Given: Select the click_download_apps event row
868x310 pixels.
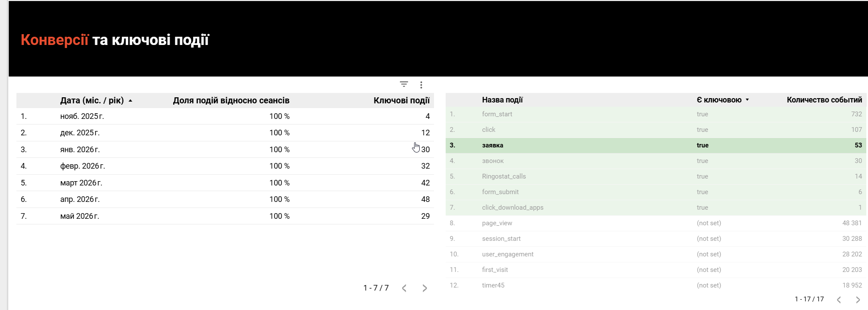Looking at the screenshot, I should tap(656, 208).
